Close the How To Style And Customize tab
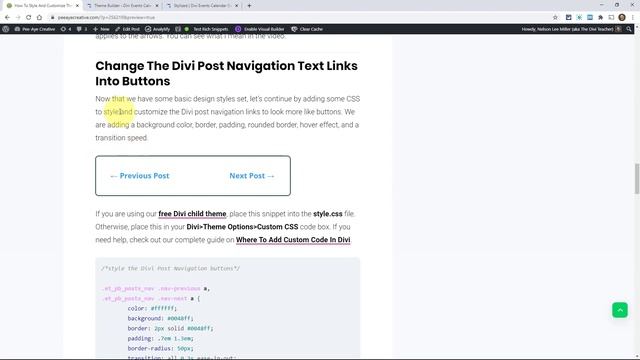This screenshot has height=360, width=640. [x=78, y=6]
